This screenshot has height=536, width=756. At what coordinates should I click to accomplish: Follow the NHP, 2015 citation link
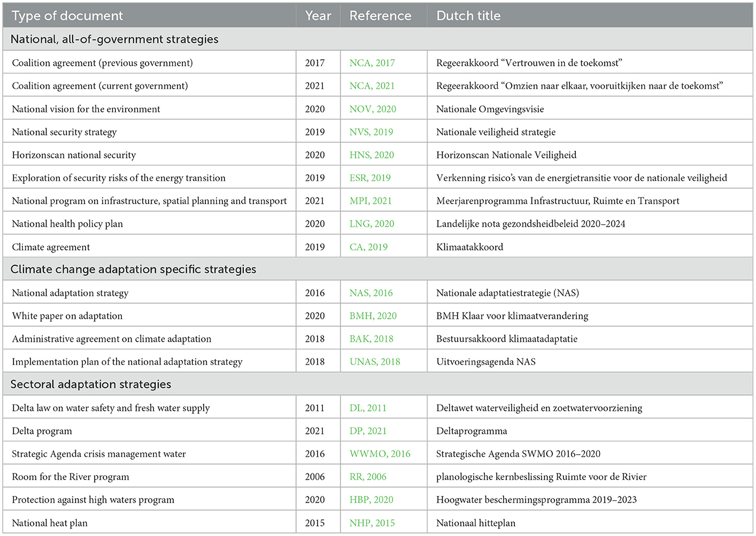pyautogui.click(x=372, y=523)
